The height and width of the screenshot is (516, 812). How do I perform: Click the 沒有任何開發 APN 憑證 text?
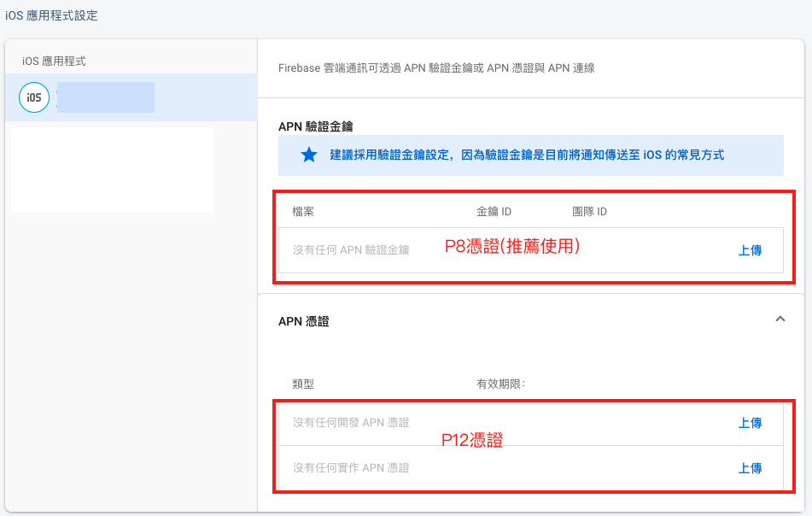point(351,423)
